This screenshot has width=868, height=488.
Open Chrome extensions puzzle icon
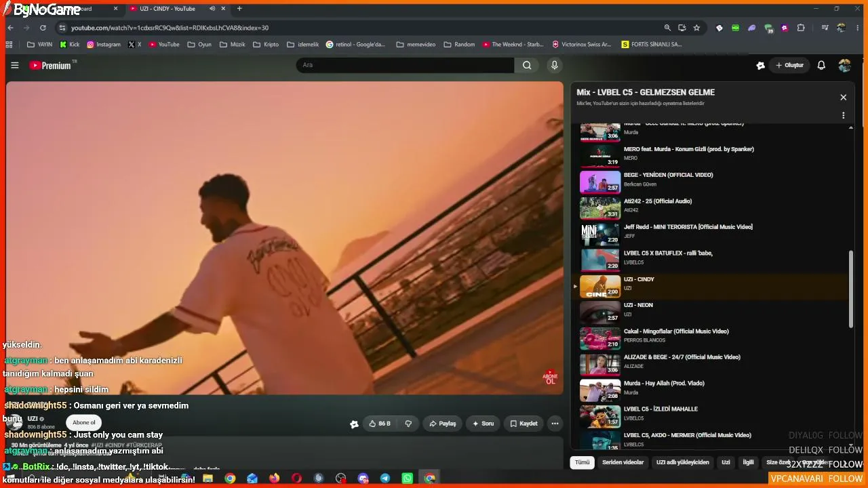801,28
